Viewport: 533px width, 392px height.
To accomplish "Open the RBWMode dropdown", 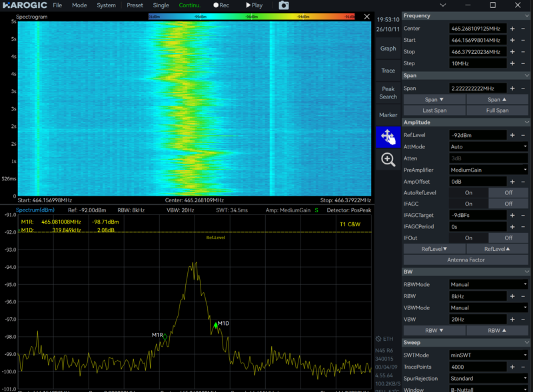I will coord(488,285).
